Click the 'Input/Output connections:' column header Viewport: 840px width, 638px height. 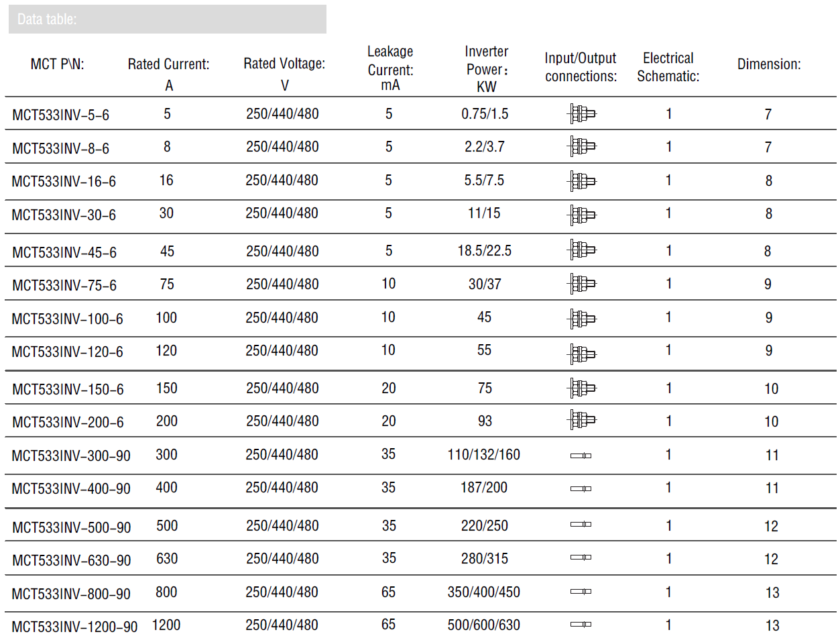(581, 67)
